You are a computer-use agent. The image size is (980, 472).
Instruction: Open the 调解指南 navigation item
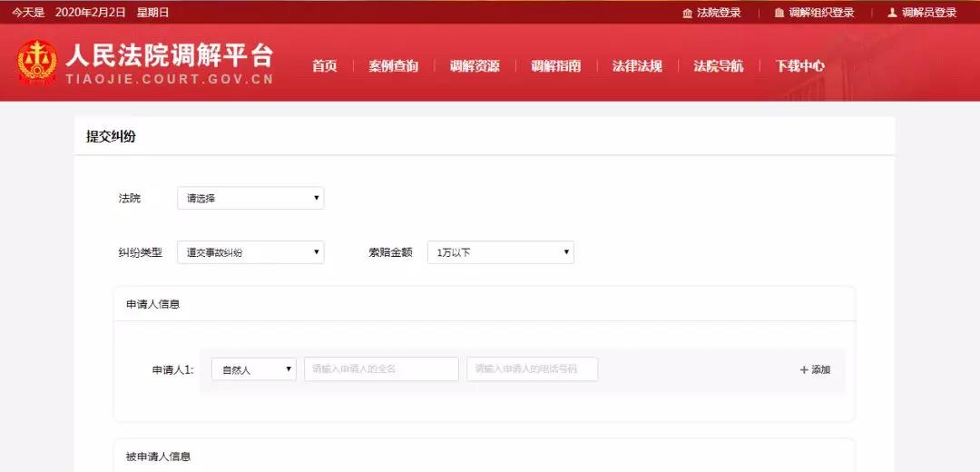coord(555,66)
